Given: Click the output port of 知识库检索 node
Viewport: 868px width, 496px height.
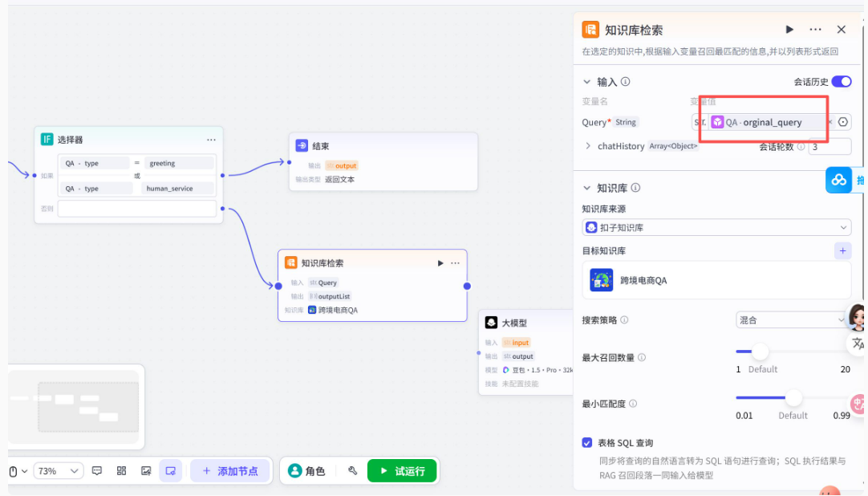Looking at the screenshot, I should [x=467, y=287].
